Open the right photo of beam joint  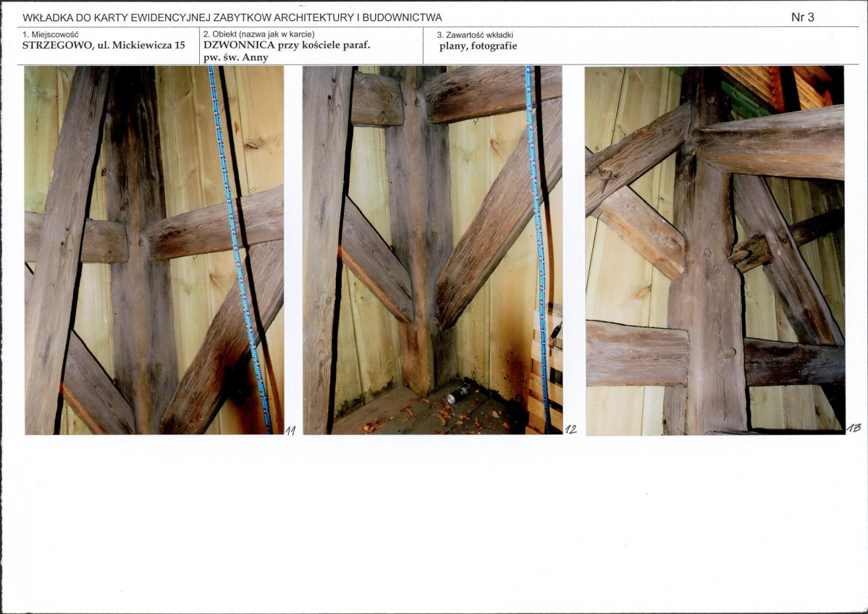pyautogui.click(x=715, y=250)
